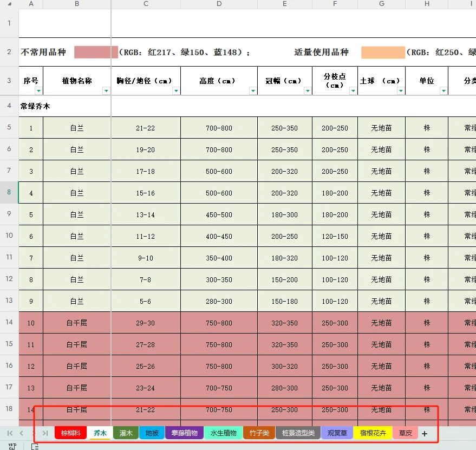Jump to the first sheet tab

(10, 433)
